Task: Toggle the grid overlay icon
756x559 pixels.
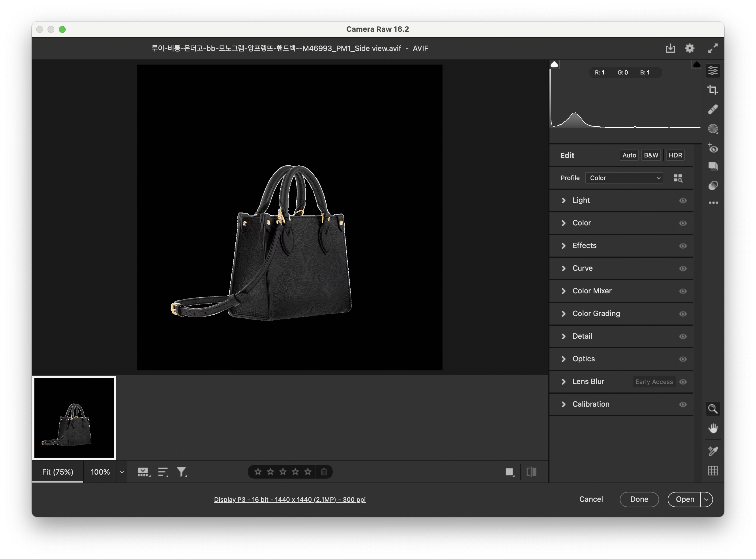Action: [713, 471]
